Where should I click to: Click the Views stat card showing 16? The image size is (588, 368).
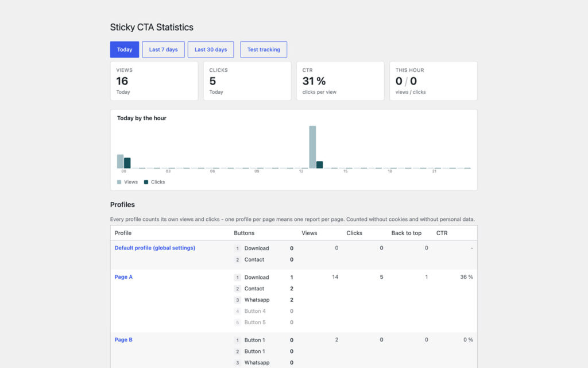tap(154, 81)
